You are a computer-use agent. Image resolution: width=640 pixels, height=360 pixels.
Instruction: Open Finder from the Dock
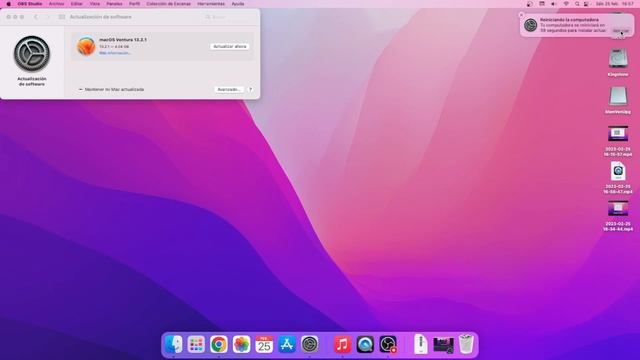pos(173,344)
